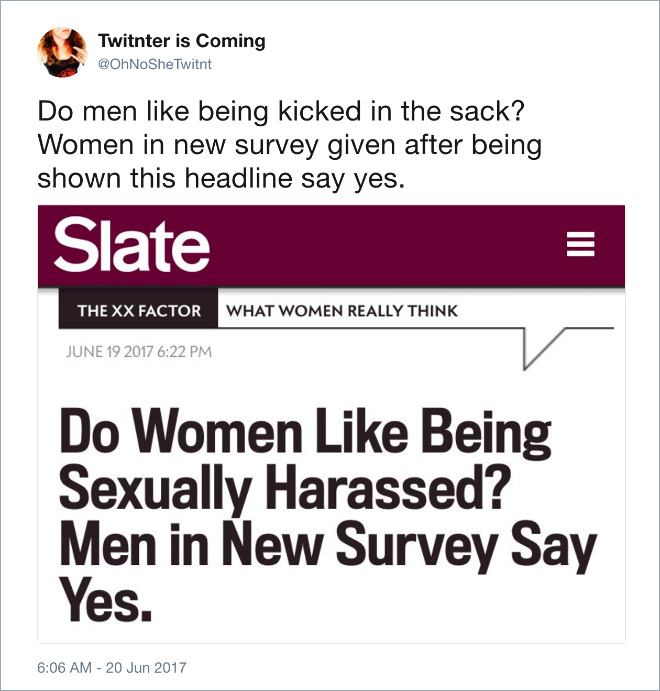Click the final Yes. headline word
Image resolution: width=660 pixels, height=691 pixels.
point(106,601)
